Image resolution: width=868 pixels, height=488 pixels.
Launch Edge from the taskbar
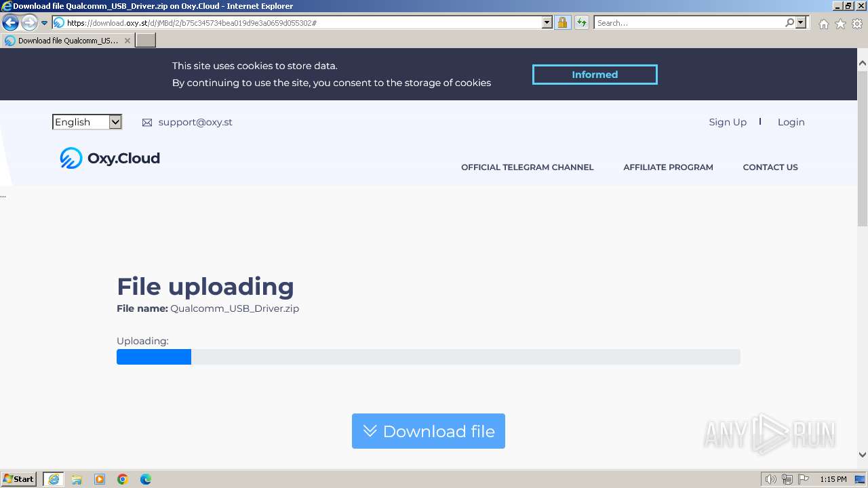tap(146, 479)
